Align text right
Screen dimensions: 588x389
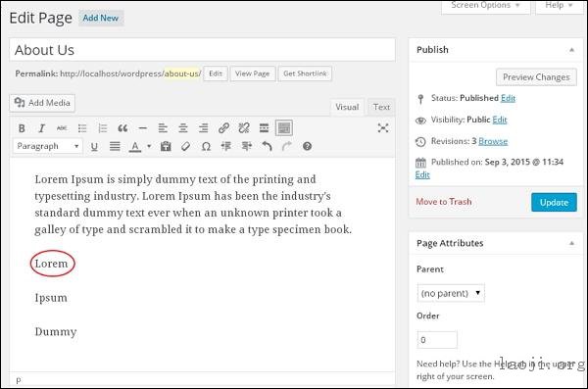[203, 128]
